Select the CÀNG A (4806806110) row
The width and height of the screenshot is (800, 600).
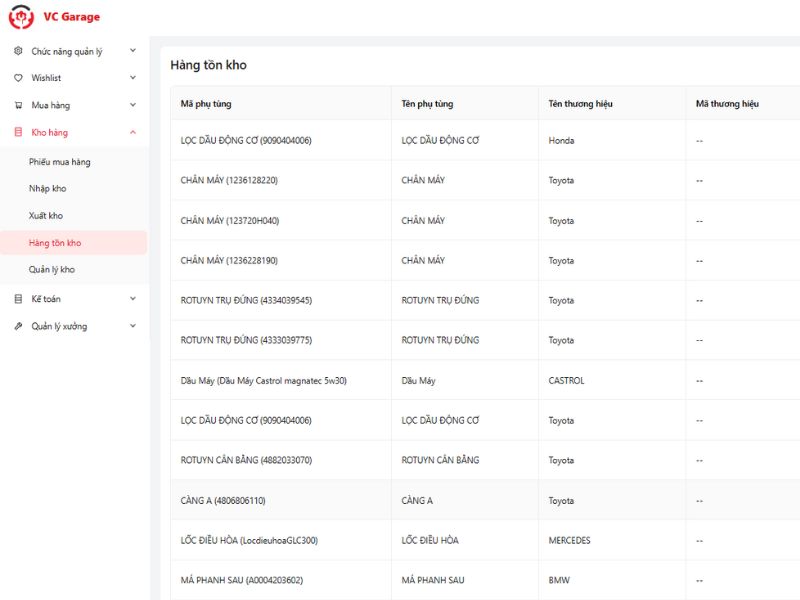click(223, 501)
